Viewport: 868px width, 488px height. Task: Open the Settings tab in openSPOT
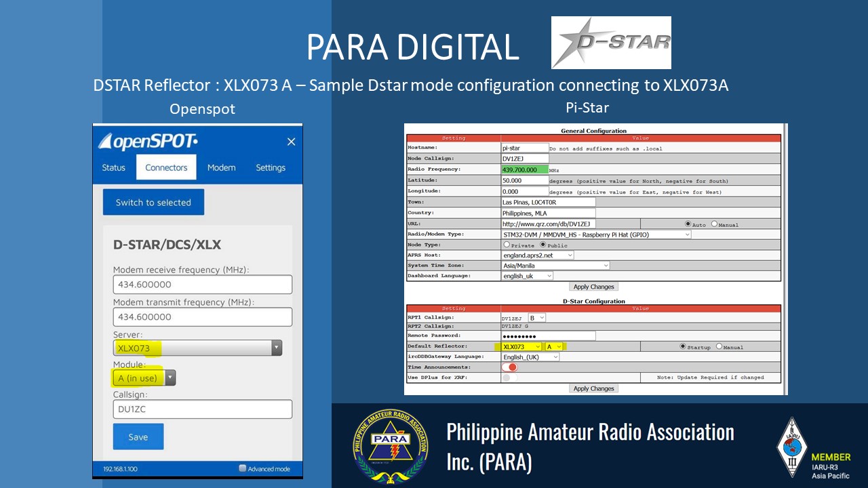[271, 167]
